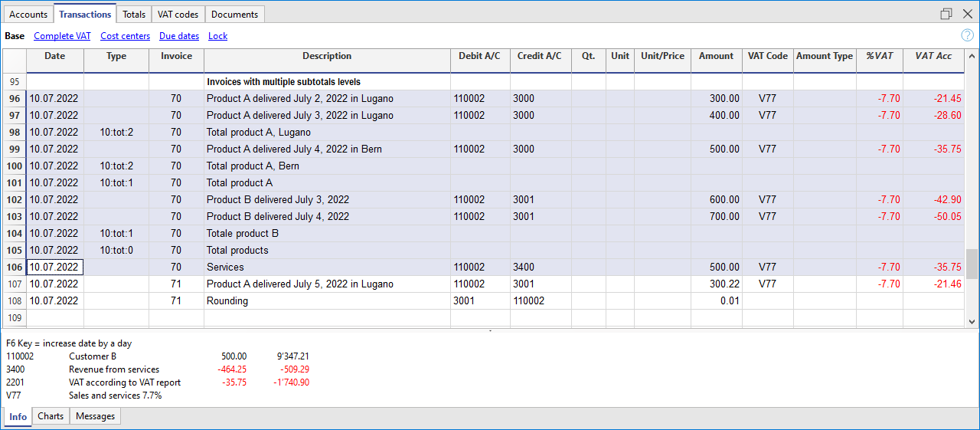Click the vertical scrollbar thumb
Viewport: 980px width, 430px height.
[x=972, y=264]
